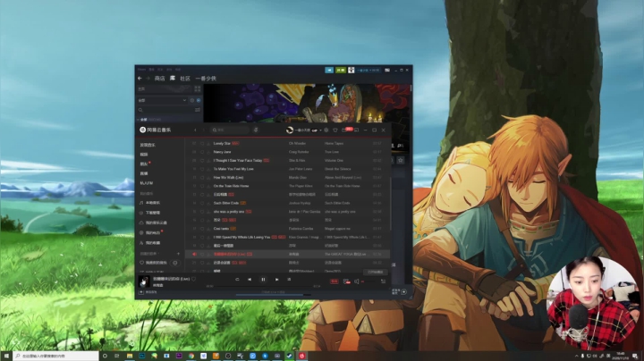This screenshot has height=361, width=644.
Task: Click artist The Paper Kites
Action: [x=301, y=186]
